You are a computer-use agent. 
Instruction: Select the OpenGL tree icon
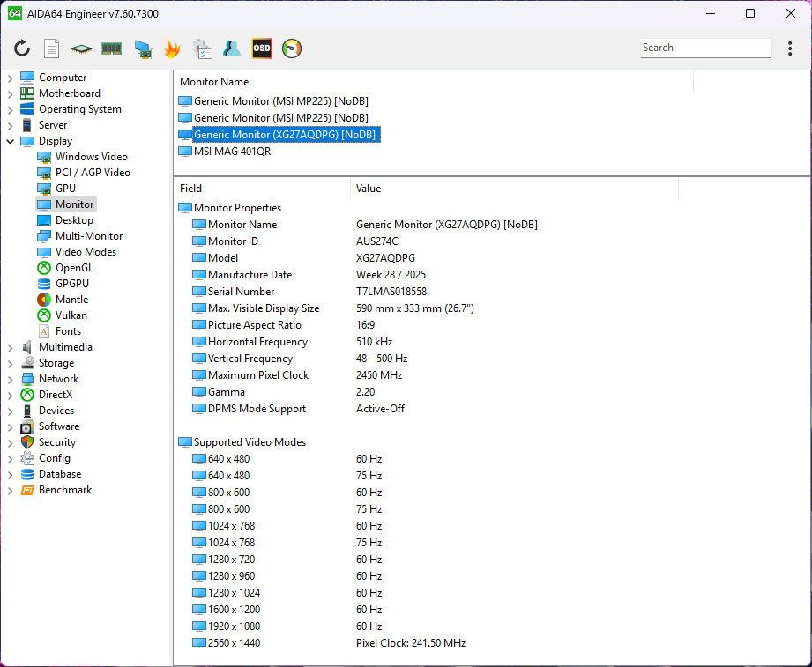[44, 268]
